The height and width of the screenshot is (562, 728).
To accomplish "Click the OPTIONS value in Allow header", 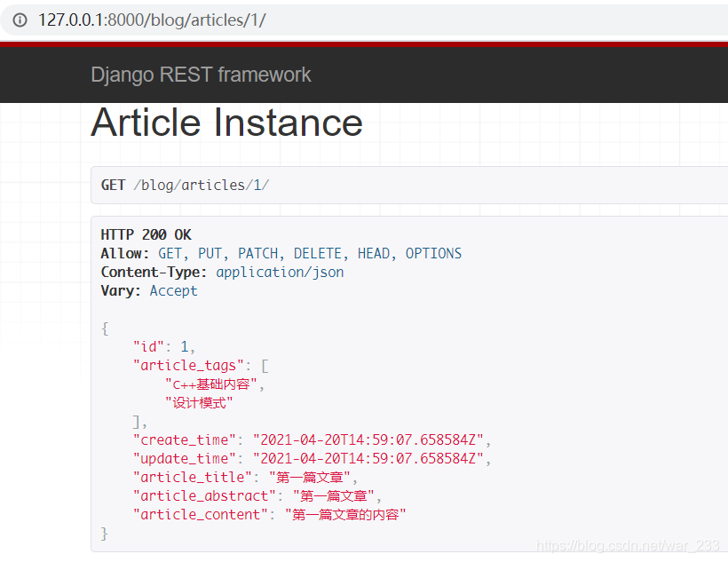I will (x=433, y=254).
